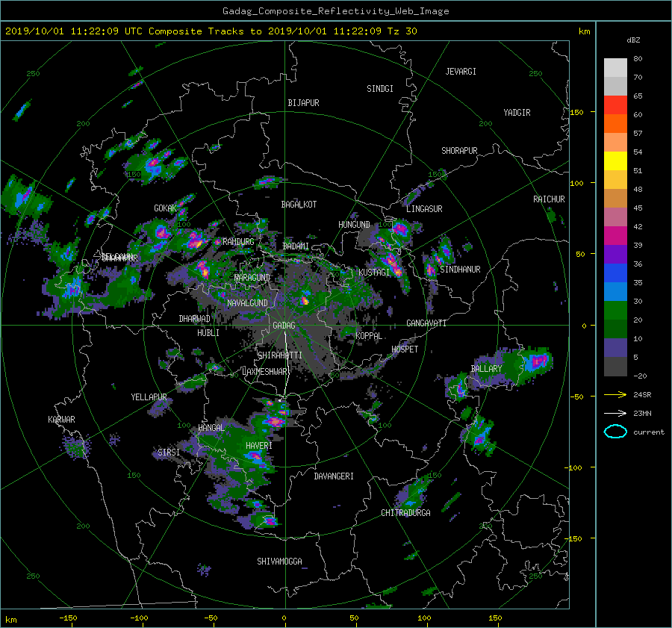
Task: Click the cyan current ellipse legend icon
Action: point(615,432)
